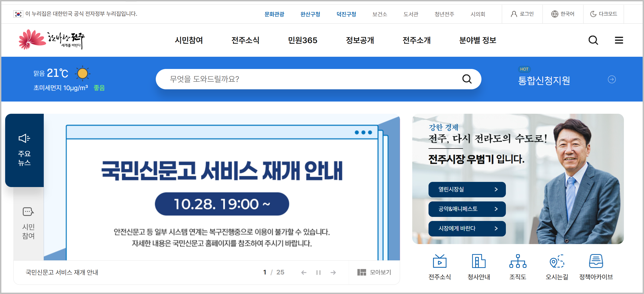This screenshot has height=294, width=644.
Task: Open the 한국어 language selector
Action: point(563,14)
